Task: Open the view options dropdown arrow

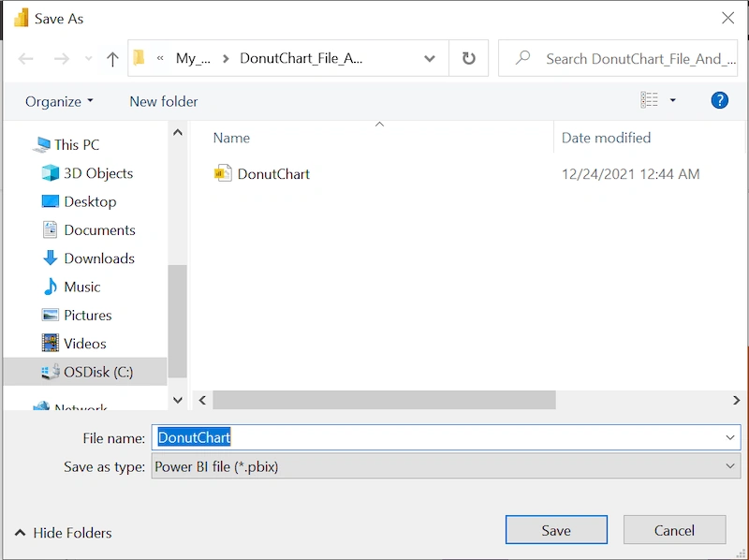Action: (672, 100)
